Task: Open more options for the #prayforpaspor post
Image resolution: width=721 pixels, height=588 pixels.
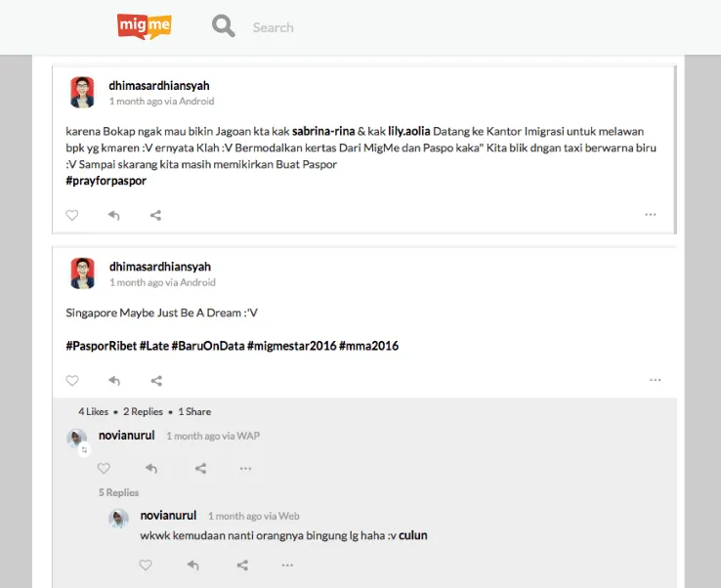Action: [x=651, y=215]
